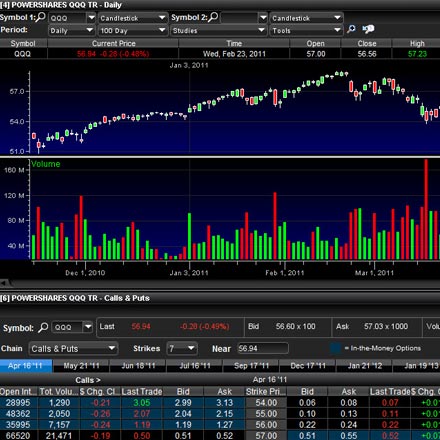The width and height of the screenshot is (440, 440).
Task: Click put ask cell 0.13
Action: pos(348,414)
